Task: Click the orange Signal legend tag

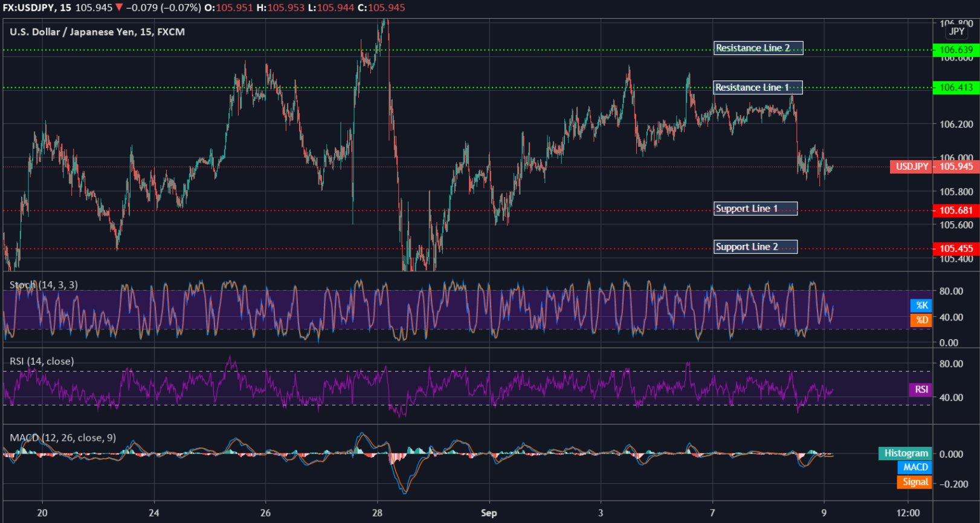Action: (915, 482)
